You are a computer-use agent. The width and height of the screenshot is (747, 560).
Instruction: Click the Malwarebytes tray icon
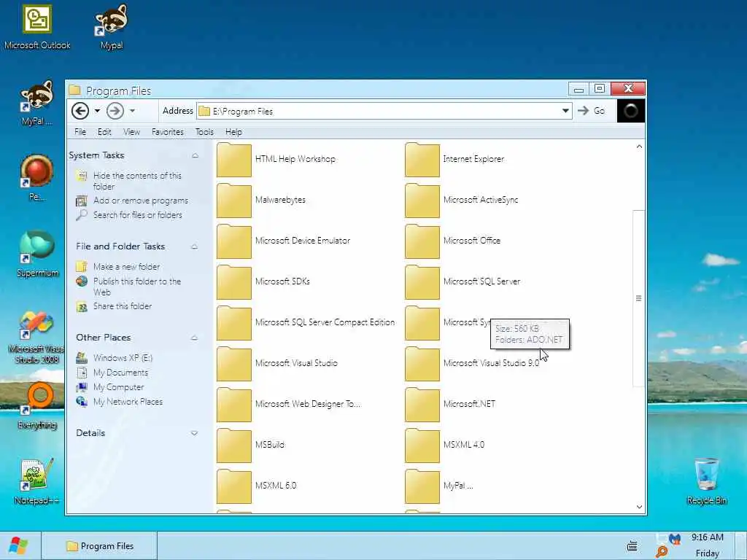675,539
